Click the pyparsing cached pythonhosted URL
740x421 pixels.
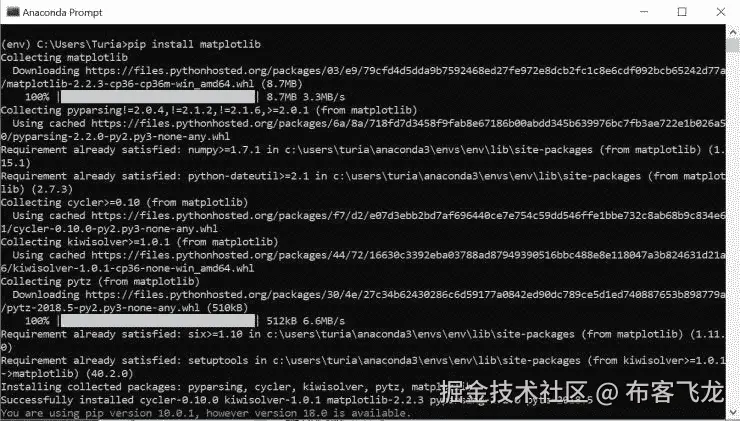click(408, 124)
